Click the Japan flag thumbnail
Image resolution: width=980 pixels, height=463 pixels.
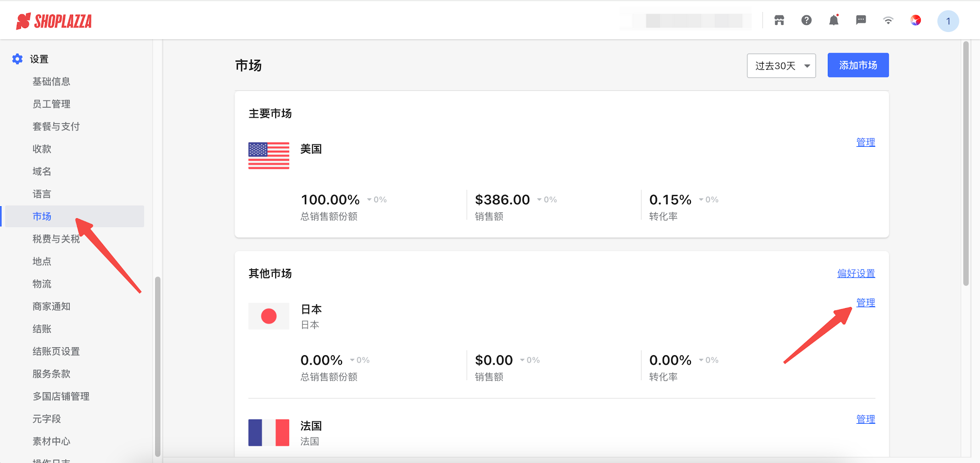(x=268, y=316)
